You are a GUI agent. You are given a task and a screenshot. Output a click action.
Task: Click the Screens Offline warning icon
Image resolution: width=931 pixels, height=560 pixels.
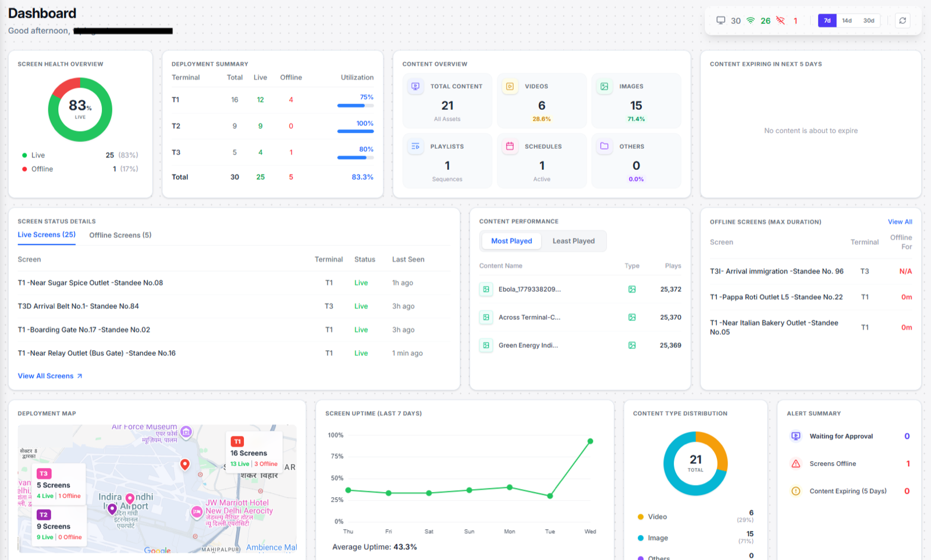(795, 463)
